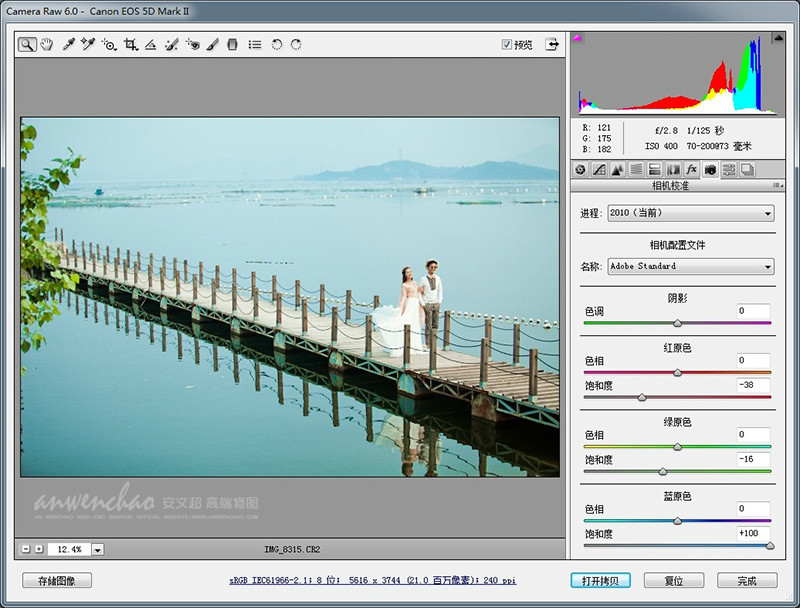Click the 蓝原色 饱和度 +100 field
The width and height of the screenshot is (800, 608).
(753, 534)
